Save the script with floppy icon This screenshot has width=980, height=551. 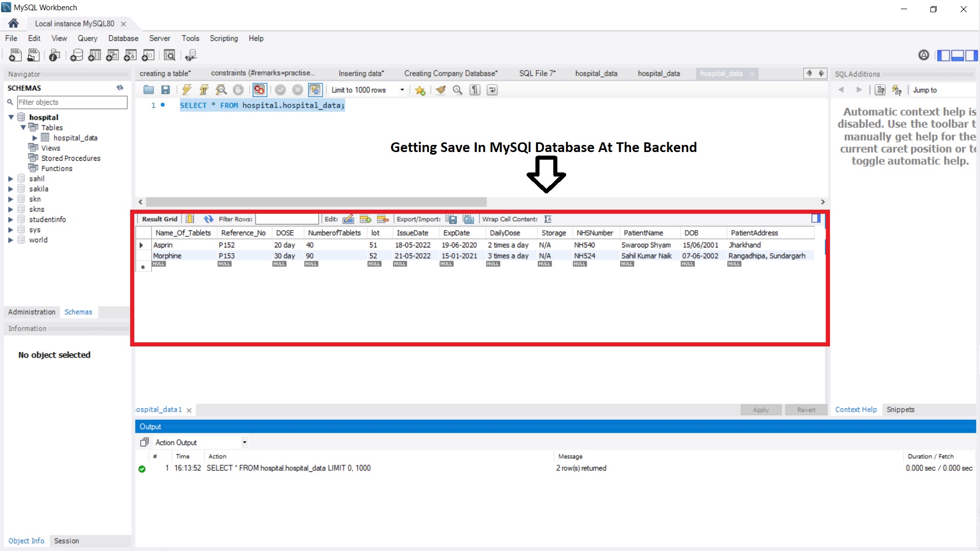pyautogui.click(x=165, y=90)
